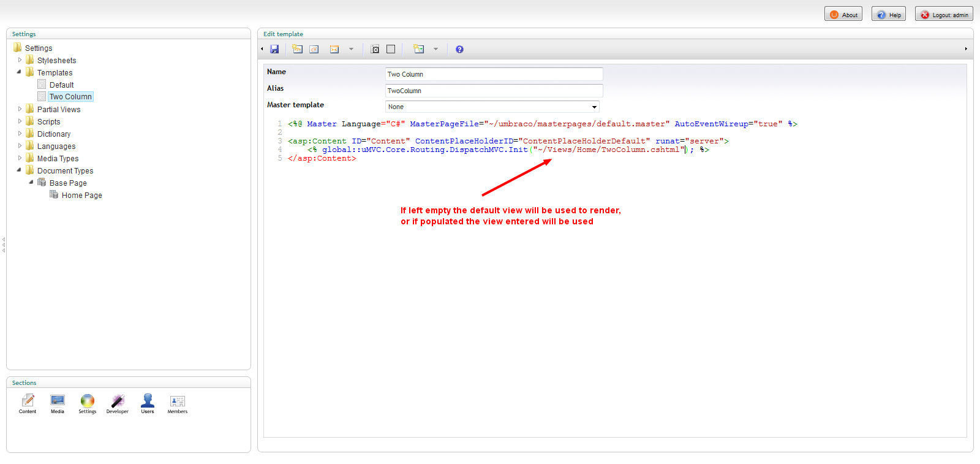Expand the Partial Views node
The height and width of the screenshot is (464, 980).
click(20, 109)
